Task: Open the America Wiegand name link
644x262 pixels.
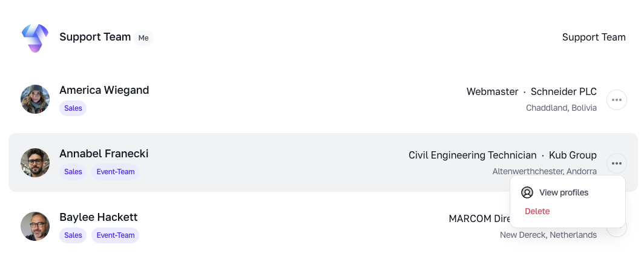Action: point(104,90)
